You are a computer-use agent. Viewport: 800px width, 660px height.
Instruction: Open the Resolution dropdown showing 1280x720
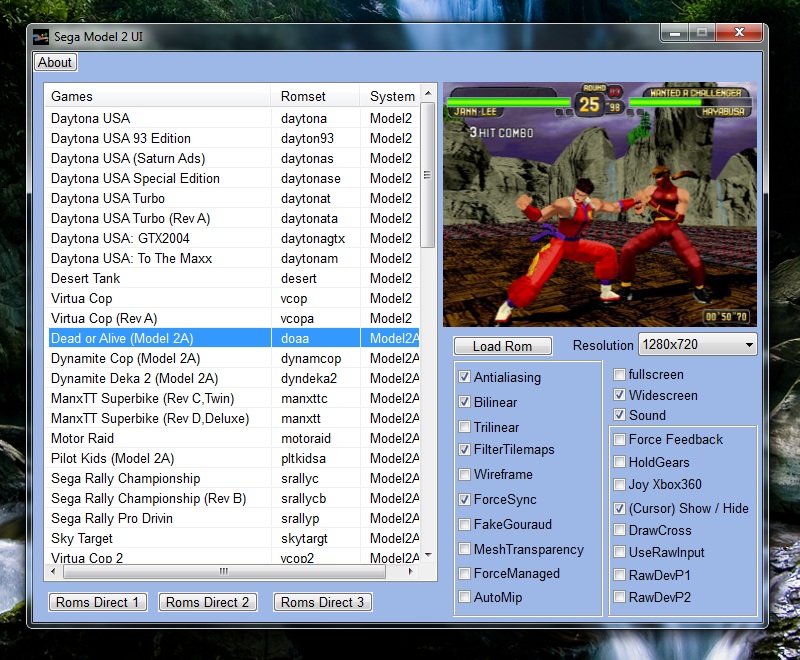(697, 345)
